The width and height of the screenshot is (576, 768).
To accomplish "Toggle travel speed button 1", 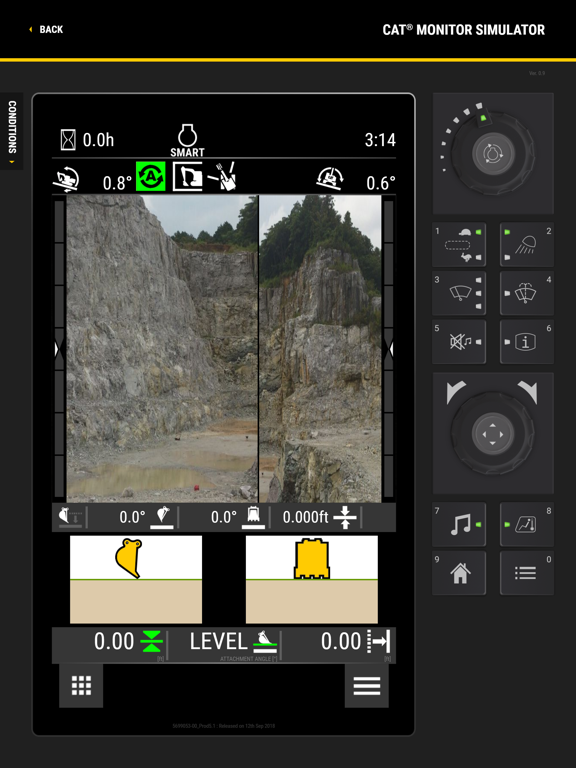I will (x=459, y=244).
